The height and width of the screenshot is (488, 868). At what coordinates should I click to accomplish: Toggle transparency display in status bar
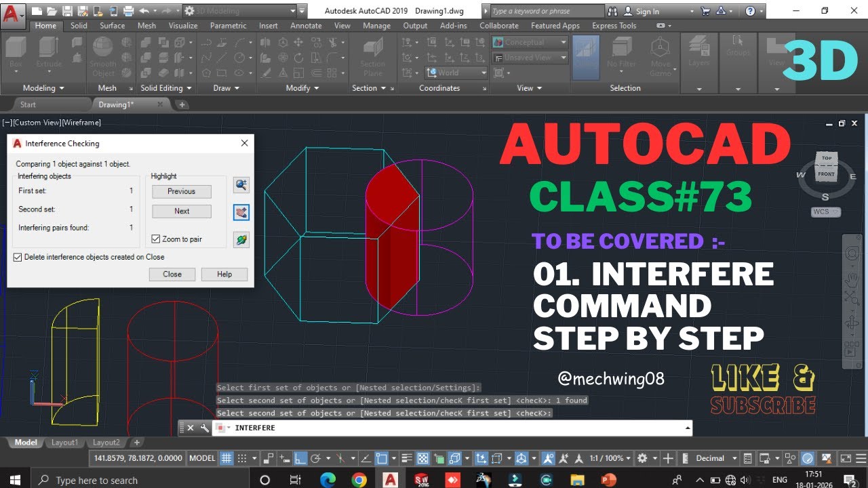click(x=422, y=458)
